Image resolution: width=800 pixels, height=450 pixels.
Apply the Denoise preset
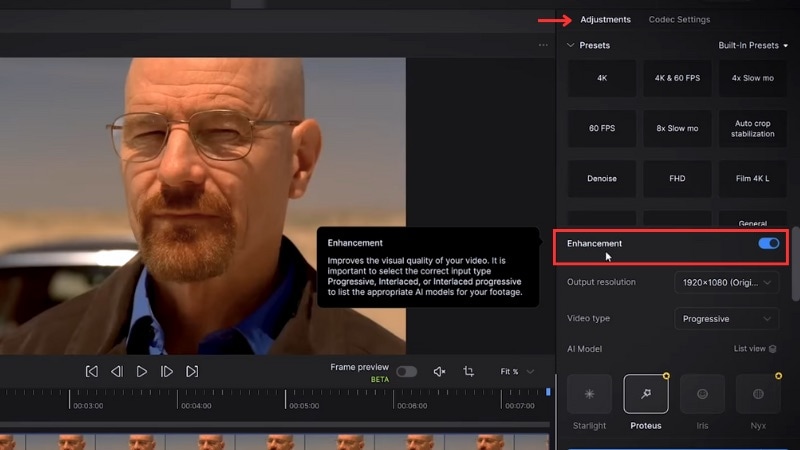coord(602,179)
